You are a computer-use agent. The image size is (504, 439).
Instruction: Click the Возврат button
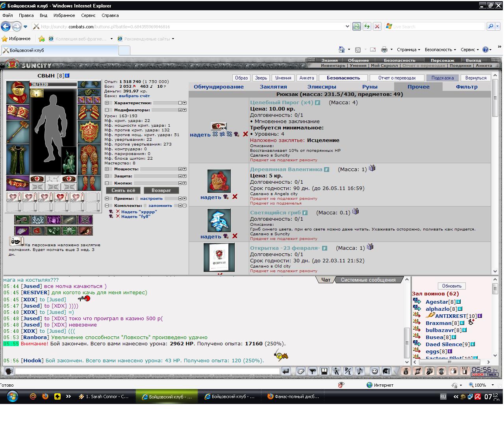[x=161, y=190]
